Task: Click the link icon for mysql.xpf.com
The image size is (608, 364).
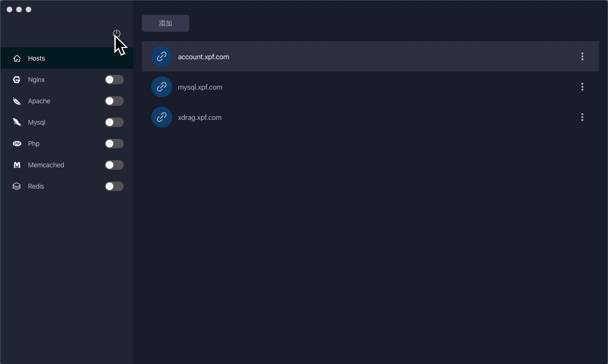Action: pyautogui.click(x=162, y=86)
